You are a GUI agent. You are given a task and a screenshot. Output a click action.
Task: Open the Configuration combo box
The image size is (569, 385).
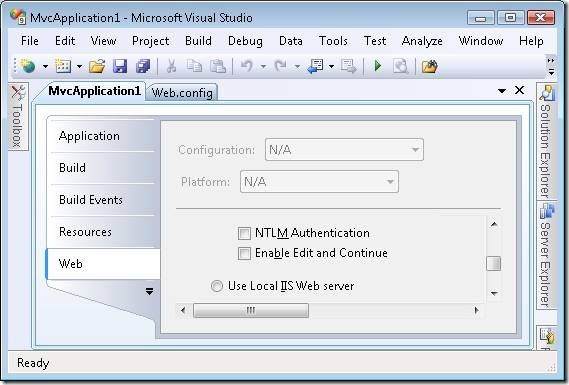344,150
